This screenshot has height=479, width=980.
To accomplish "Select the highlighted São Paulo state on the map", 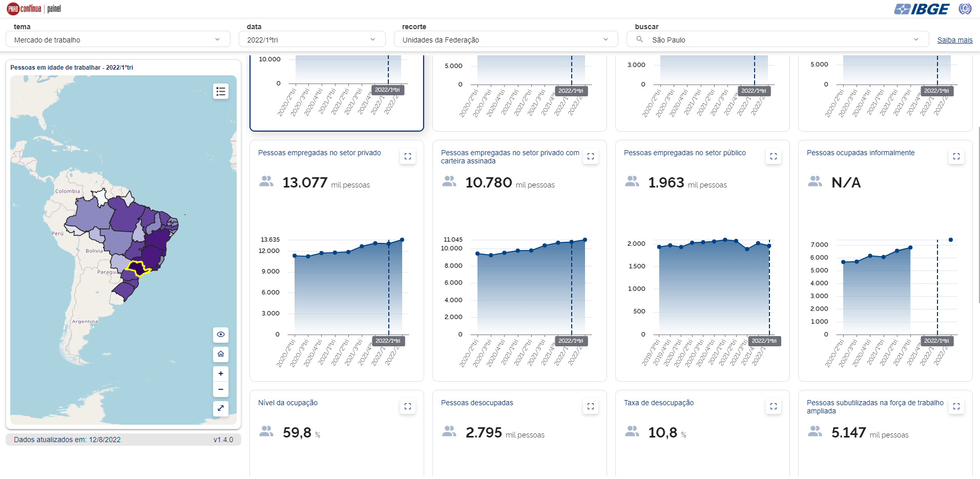I will (x=137, y=268).
